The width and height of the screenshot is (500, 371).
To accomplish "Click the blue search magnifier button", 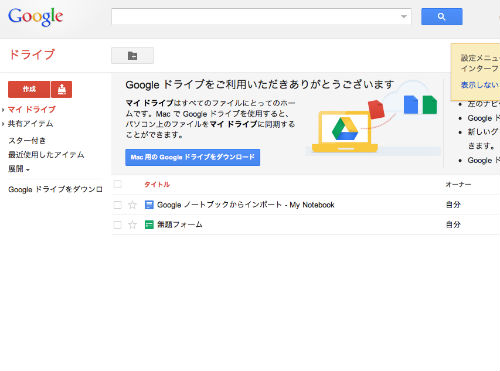I will (442, 17).
